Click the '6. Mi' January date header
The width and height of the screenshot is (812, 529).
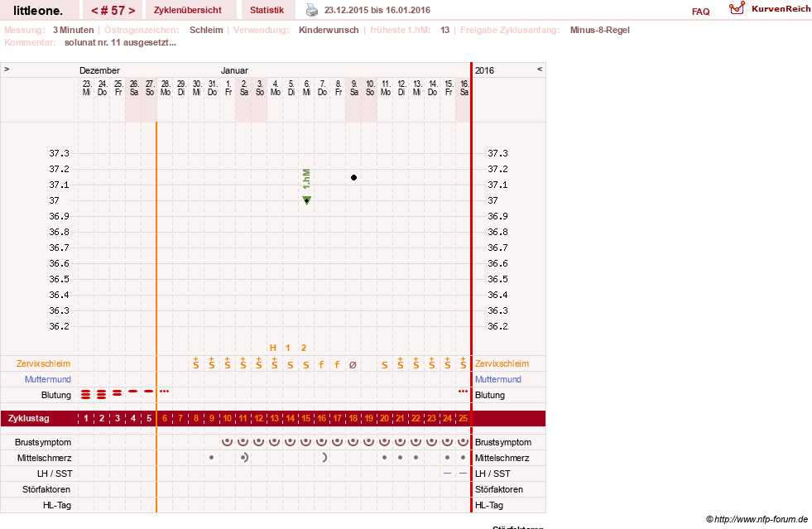coord(306,88)
